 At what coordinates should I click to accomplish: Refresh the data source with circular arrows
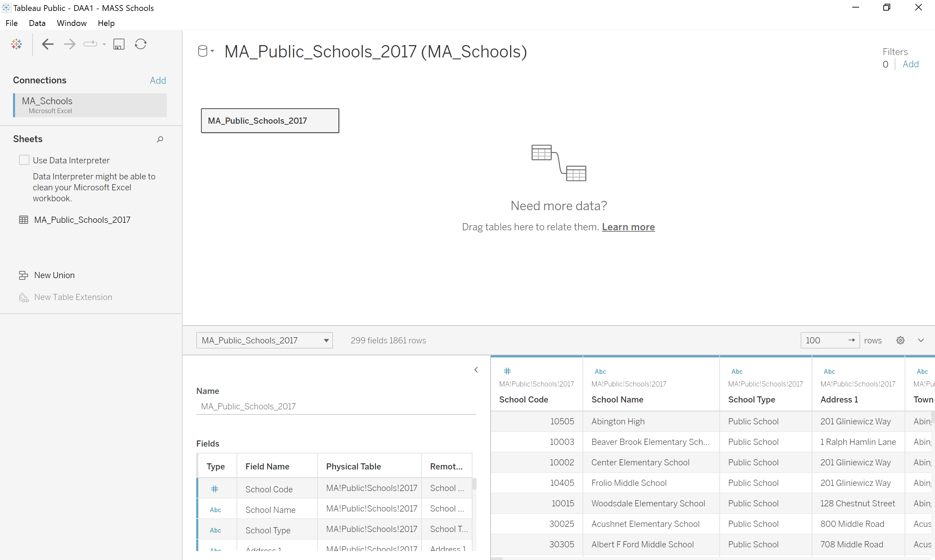tap(141, 44)
